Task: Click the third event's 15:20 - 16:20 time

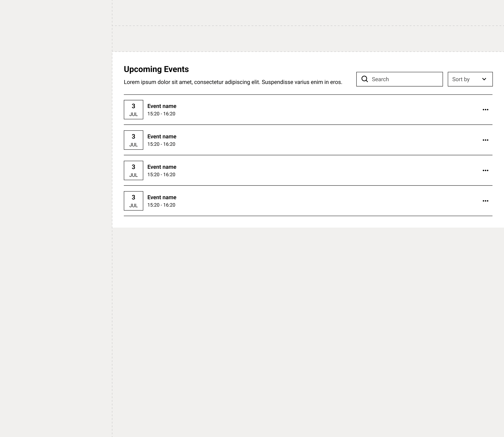Action: pyautogui.click(x=161, y=175)
